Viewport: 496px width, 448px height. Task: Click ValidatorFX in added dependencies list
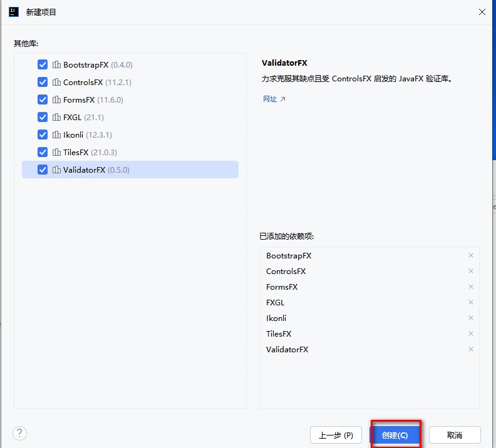[x=287, y=349]
